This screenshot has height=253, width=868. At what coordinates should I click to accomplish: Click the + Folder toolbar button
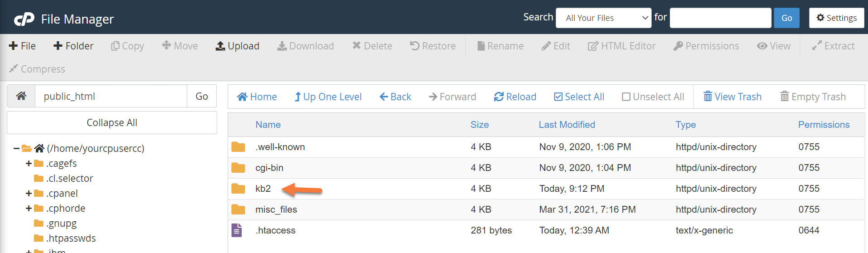pos(73,46)
